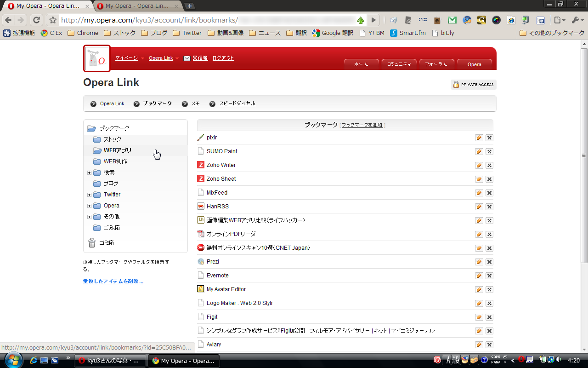Click the edit pencil icon for pixlr
588x368 pixels.
coord(479,138)
